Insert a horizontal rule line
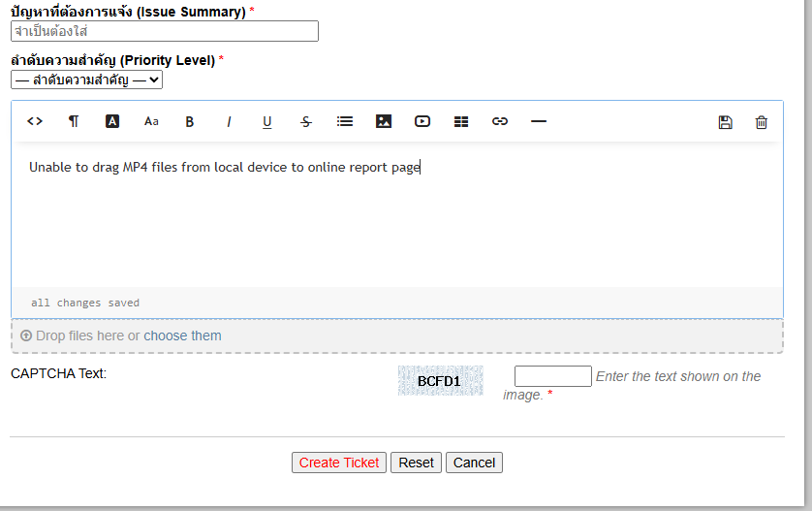The image size is (812, 511). pos(539,121)
